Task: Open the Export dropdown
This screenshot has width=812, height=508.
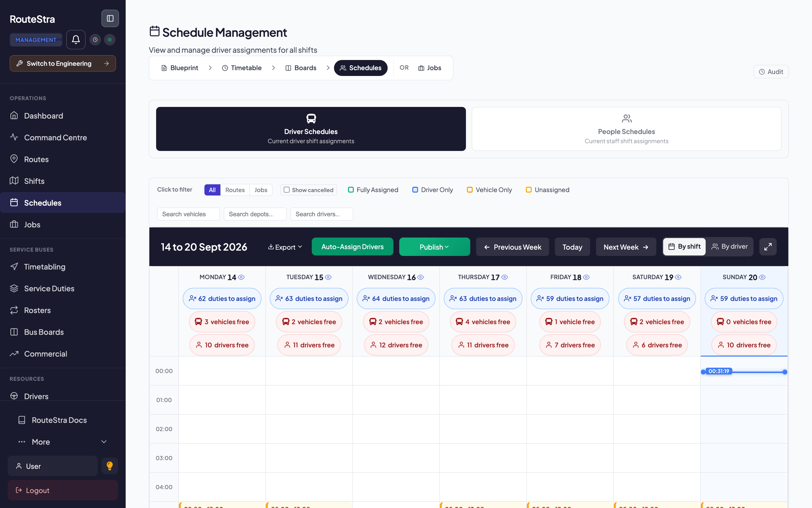Action: (x=285, y=247)
